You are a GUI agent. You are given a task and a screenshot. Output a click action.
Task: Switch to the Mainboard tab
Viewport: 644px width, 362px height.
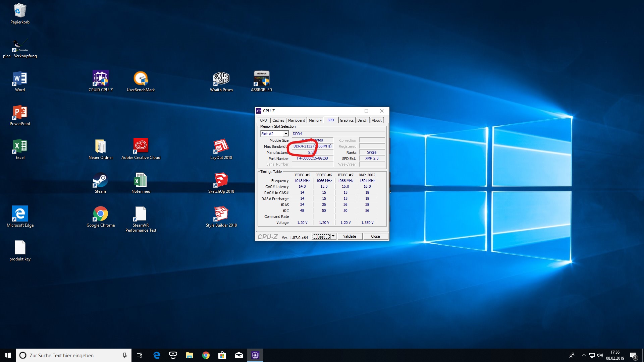(297, 120)
